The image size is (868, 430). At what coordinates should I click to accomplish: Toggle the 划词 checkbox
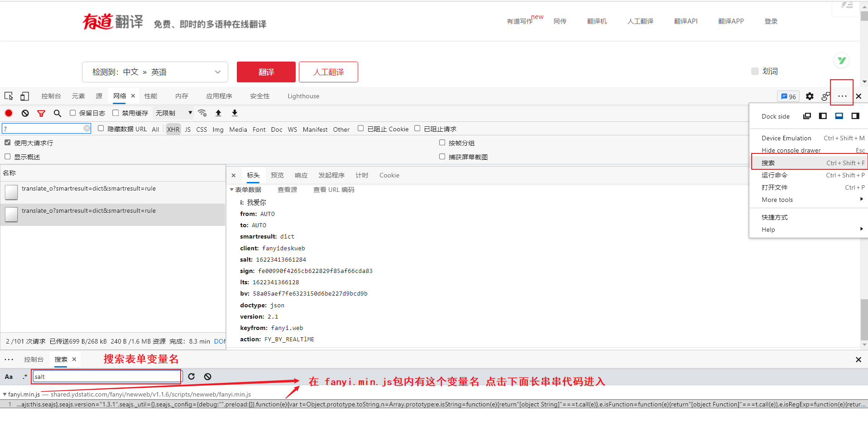(755, 71)
